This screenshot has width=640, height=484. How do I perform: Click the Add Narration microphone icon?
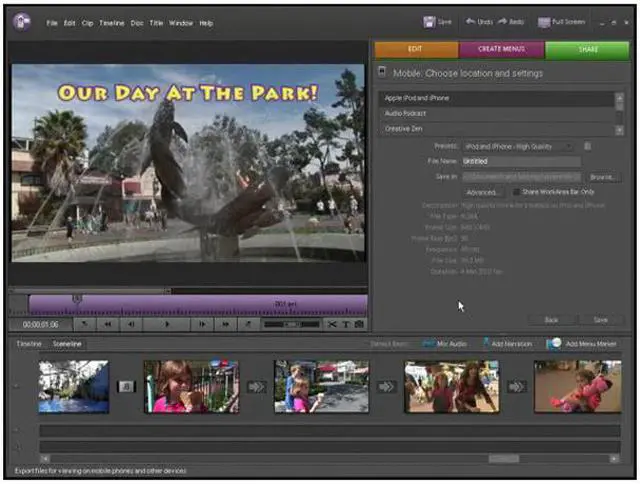point(486,343)
